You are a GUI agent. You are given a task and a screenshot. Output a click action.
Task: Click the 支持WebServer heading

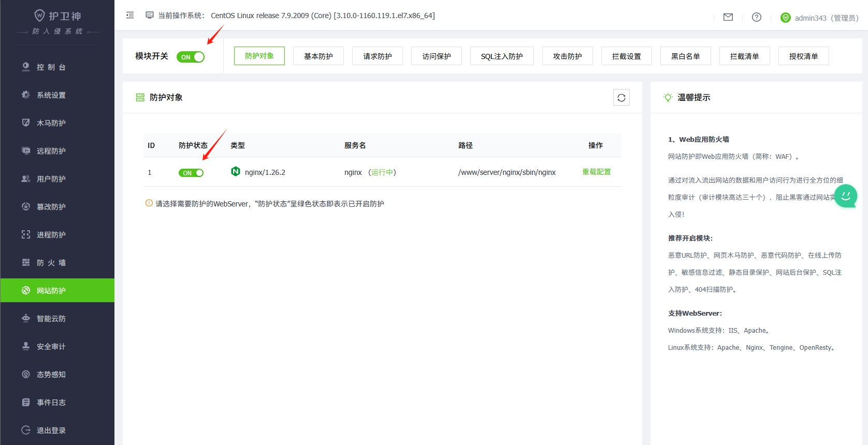click(x=695, y=313)
